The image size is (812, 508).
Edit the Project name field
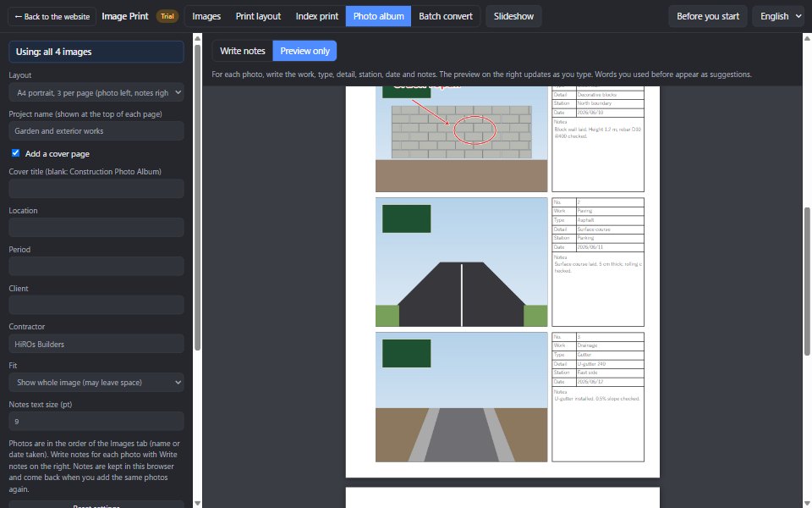pos(96,131)
